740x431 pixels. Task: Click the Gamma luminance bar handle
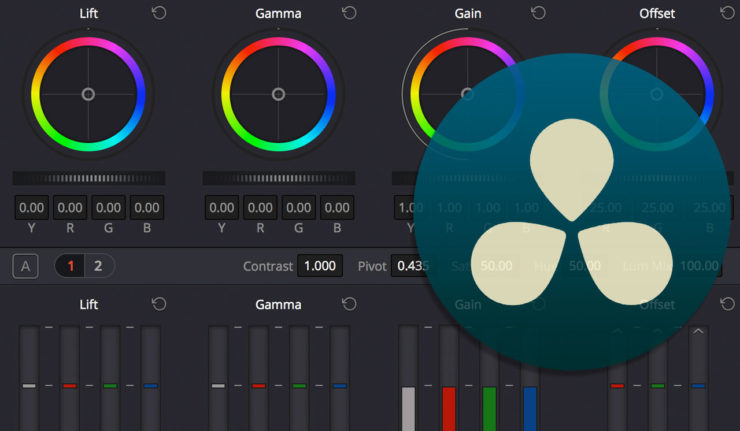point(218,386)
